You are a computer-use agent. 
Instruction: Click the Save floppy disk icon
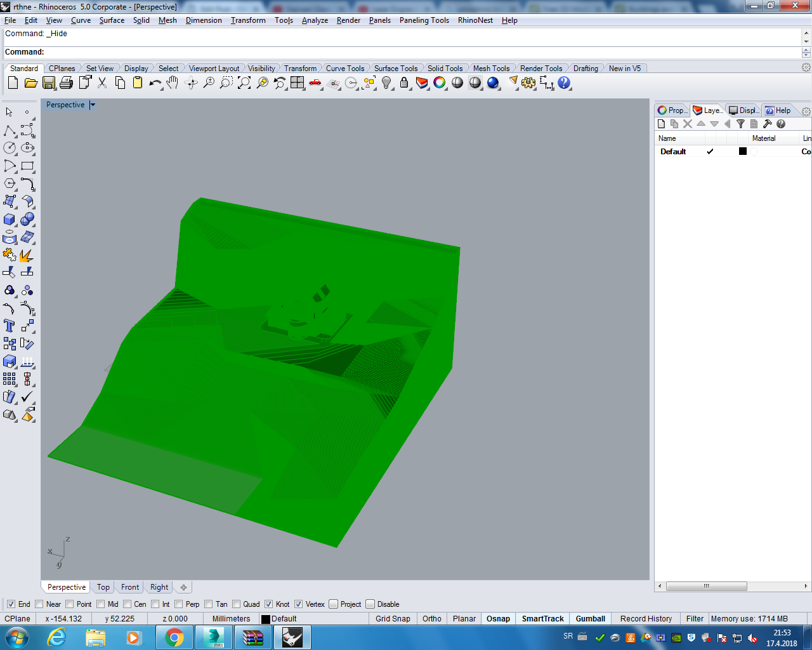(49, 83)
